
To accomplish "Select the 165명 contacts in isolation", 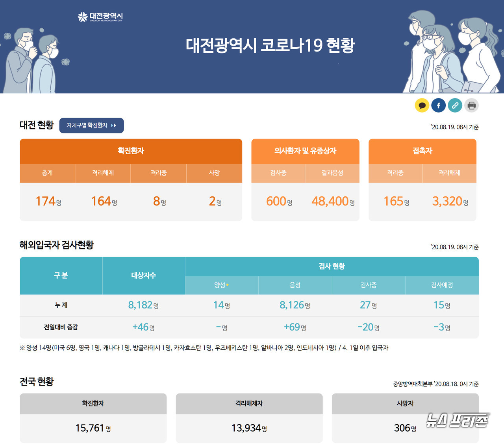I will 397,201.
